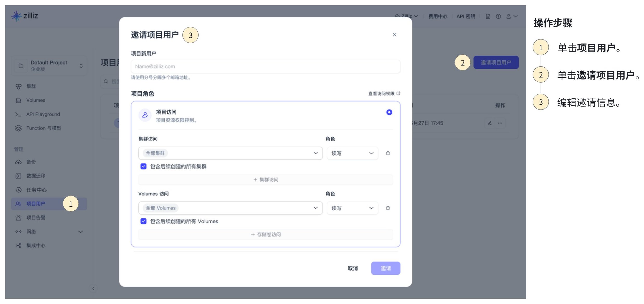Close the 邀请项目用户 dialog
The image size is (644, 304).
point(394,35)
